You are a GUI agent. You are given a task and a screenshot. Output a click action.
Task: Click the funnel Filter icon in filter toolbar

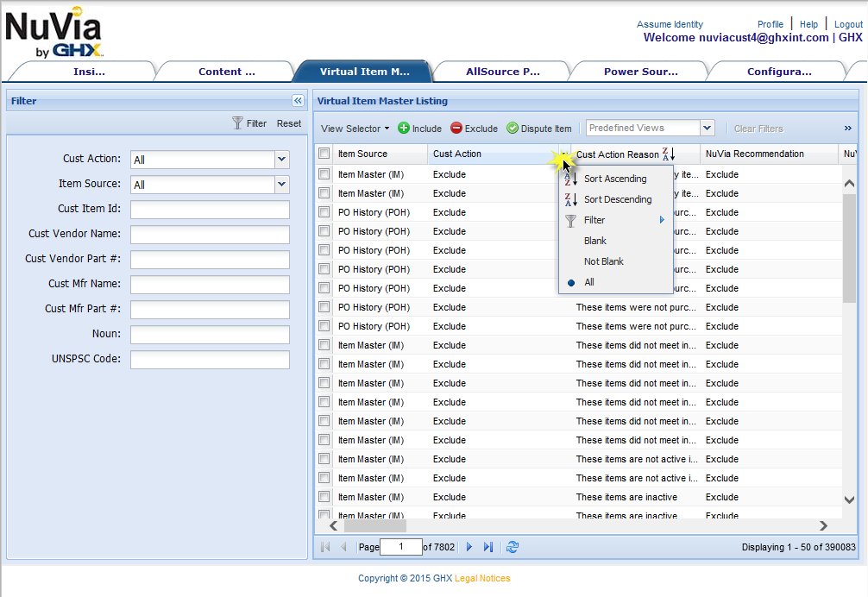pos(237,123)
